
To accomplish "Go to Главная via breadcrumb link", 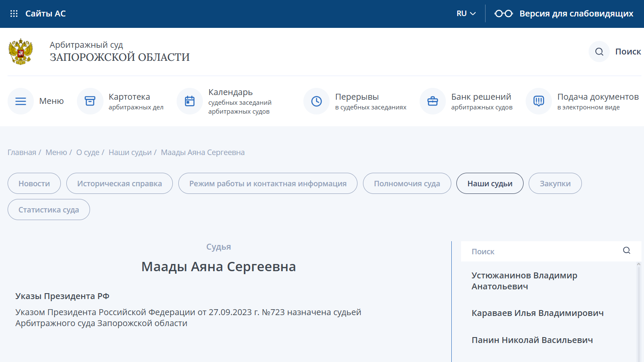I will [x=22, y=152].
